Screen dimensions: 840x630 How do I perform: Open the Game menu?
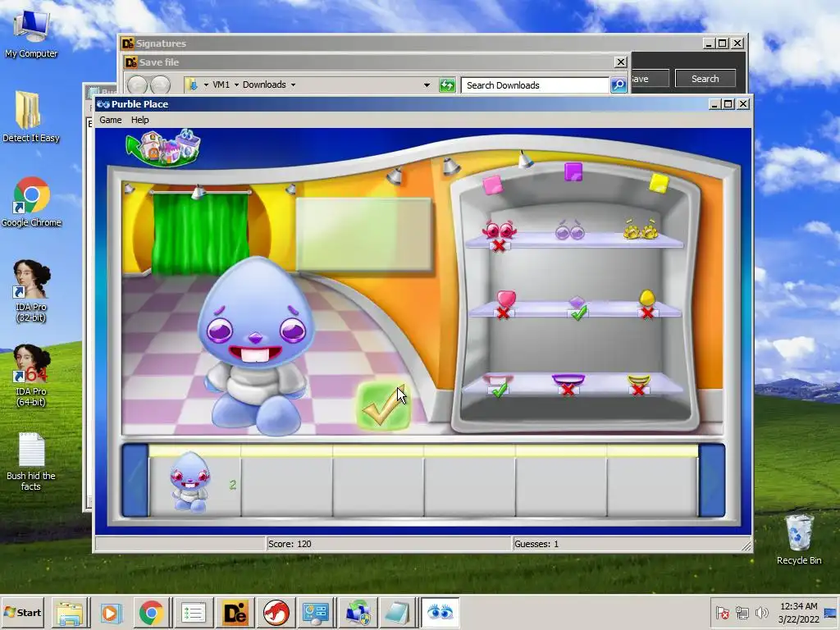coord(111,120)
